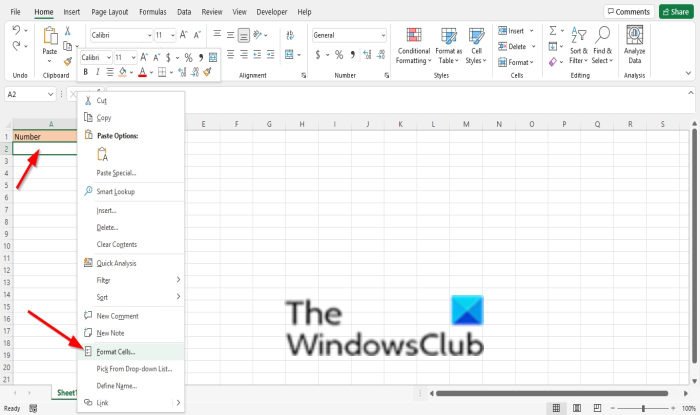Open the Format dropdown in Cells group

516,62
